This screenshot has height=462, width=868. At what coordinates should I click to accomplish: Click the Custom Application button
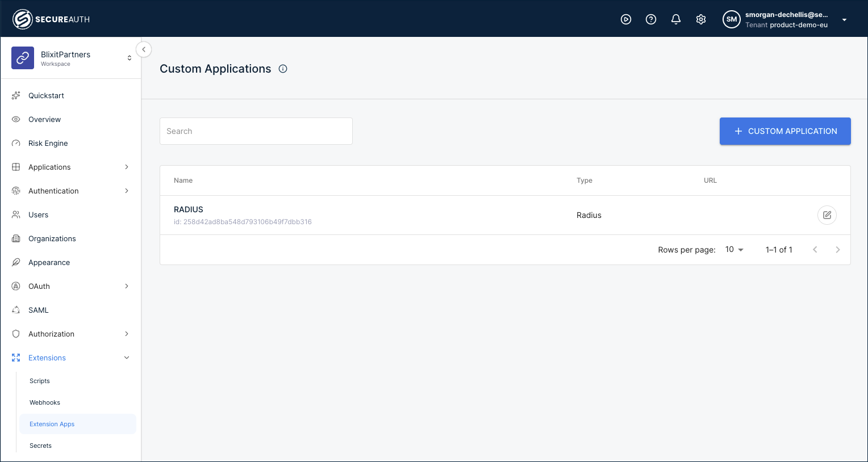(785, 131)
